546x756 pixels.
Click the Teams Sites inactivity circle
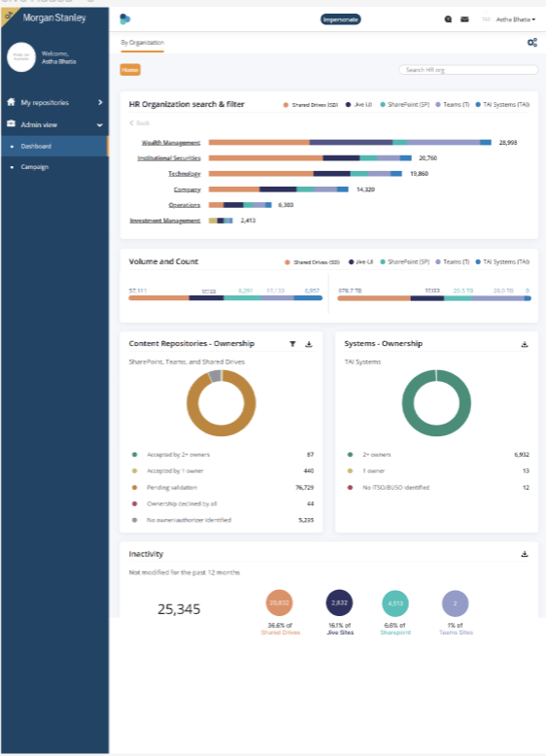(455, 603)
